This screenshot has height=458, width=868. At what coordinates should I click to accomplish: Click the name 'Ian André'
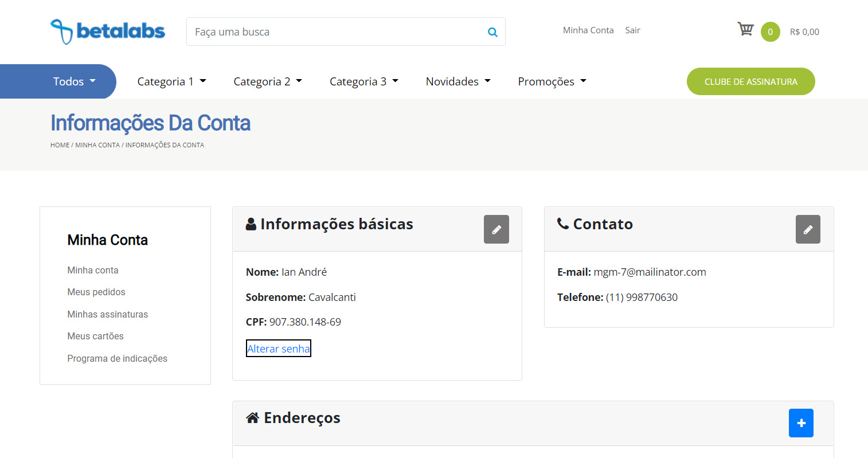(304, 272)
